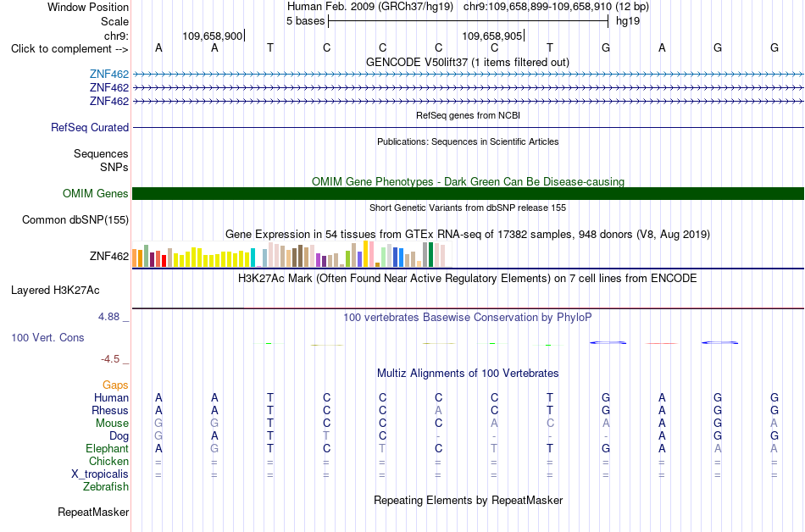Click the 'chr9:109,658,899-109,658,910 (12 bp)' position text
The image size is (805, 532).
point(556,7)
